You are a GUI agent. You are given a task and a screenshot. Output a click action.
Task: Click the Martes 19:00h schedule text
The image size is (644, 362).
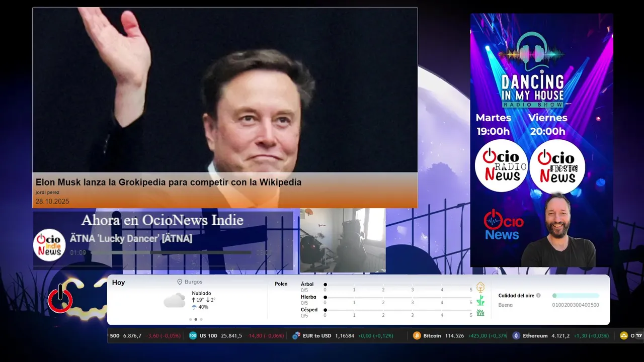point(494,125)
